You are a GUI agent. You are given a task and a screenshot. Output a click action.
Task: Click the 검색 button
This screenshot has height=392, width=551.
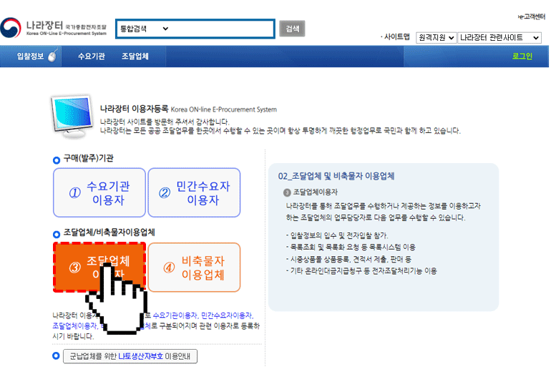coord(292,29)
